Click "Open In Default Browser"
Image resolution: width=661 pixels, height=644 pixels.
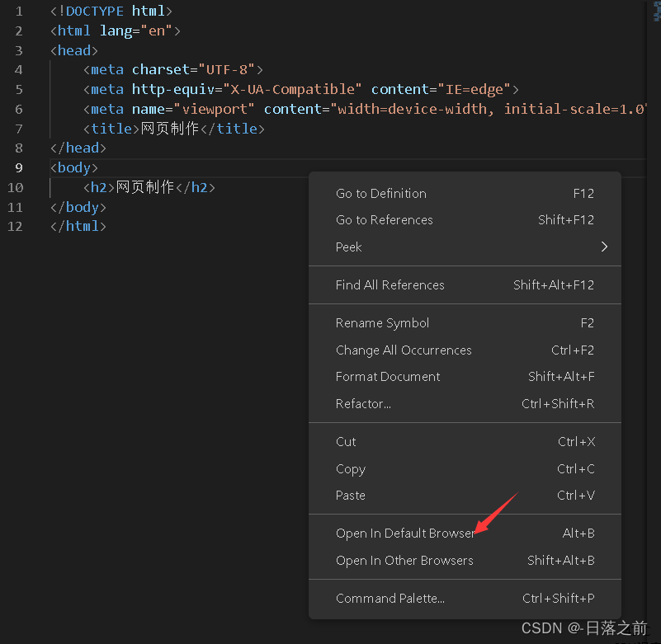(404, 533)
